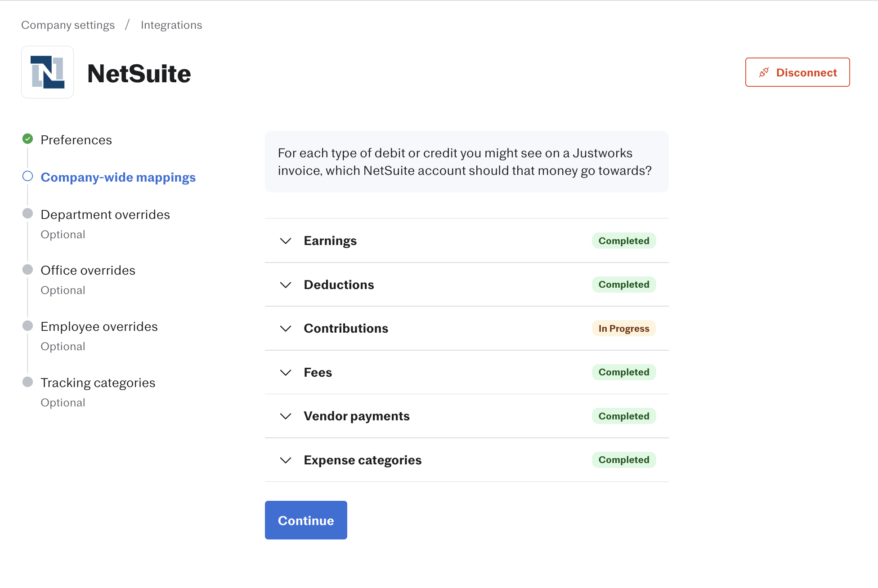This screenshot has width=878, height=588.
Task: Click the Deductions section title
Action: coord(339,285)
